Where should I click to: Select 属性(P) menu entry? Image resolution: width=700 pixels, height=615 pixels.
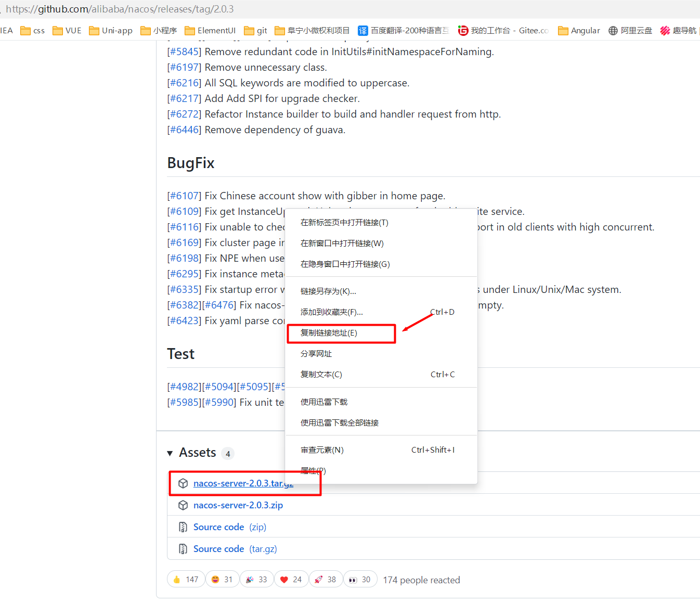(x=381, y=471)
